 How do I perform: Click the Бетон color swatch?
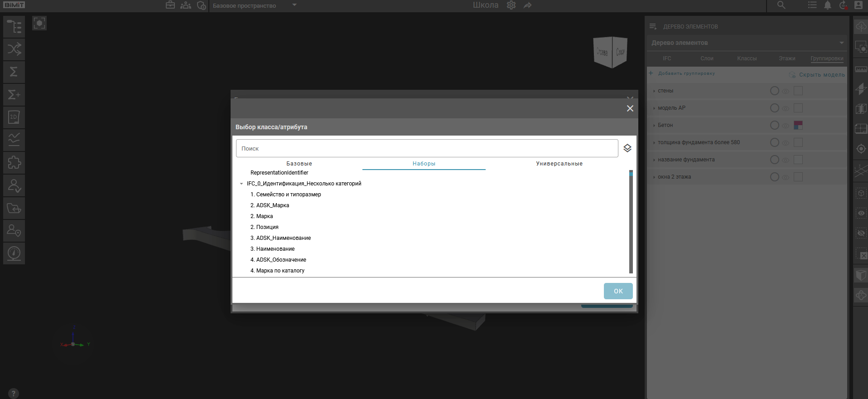click(798, 126)
